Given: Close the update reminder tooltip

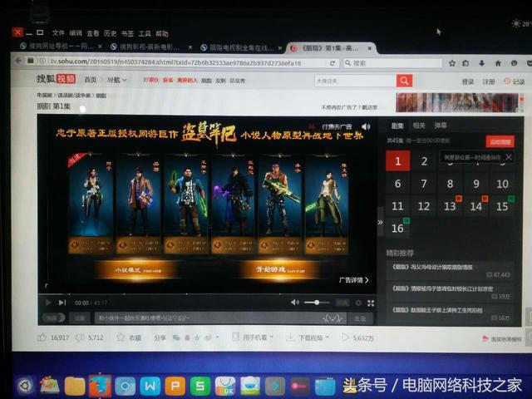Looking at the screenshot, I should coord(508,157).
